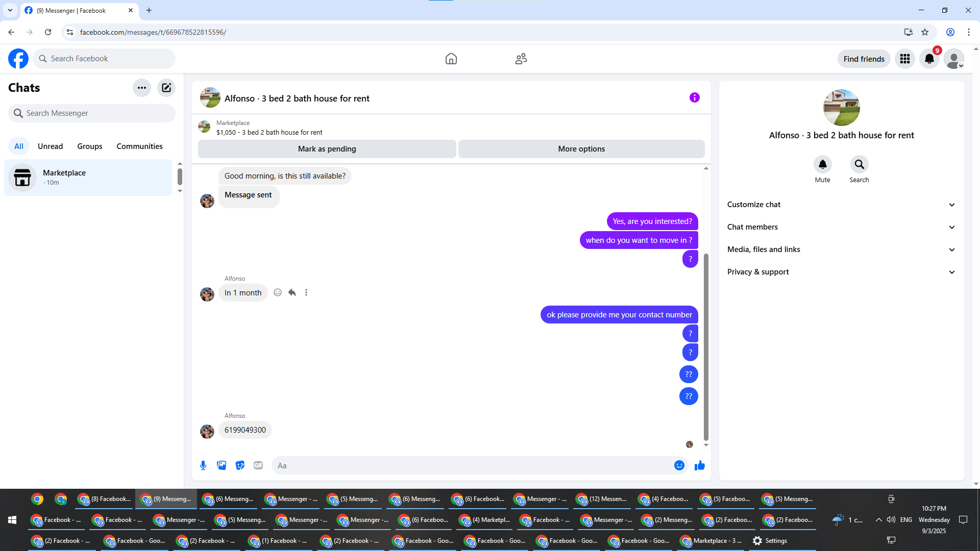
Task: Bookmark this page with star icon
Action: tap(925, 32)
